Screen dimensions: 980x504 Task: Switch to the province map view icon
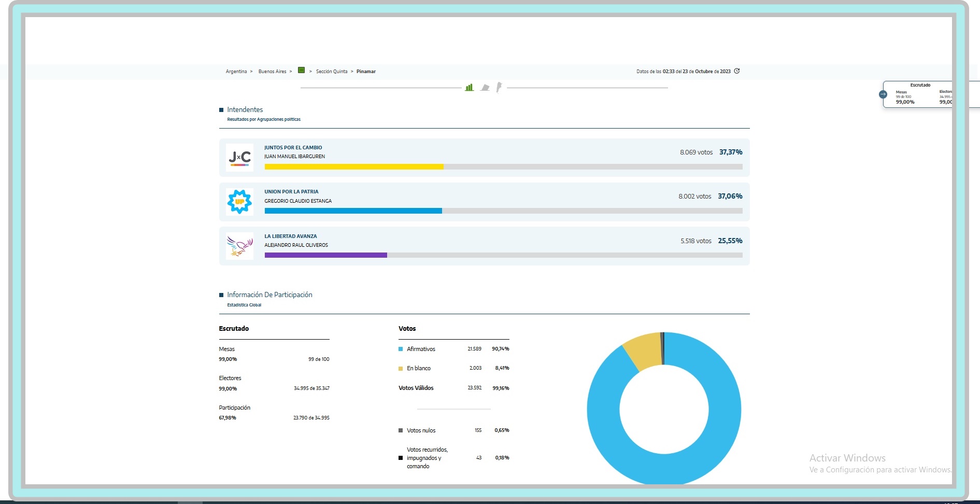tap(485, 88)
